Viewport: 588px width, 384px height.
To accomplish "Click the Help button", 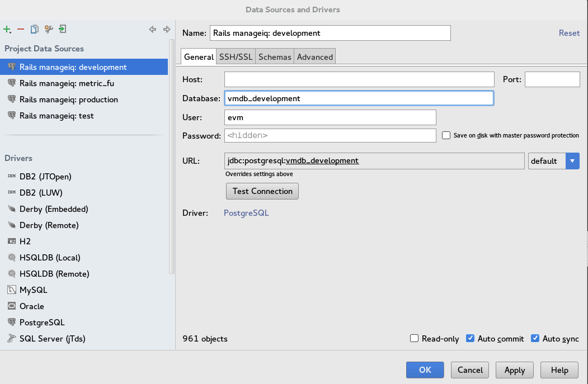I will click(559, 370).
